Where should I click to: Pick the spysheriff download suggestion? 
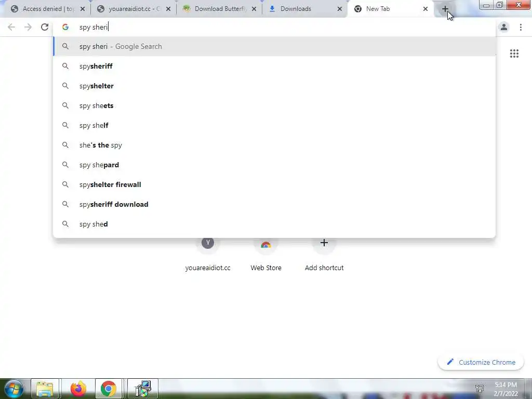coord(274,204)
